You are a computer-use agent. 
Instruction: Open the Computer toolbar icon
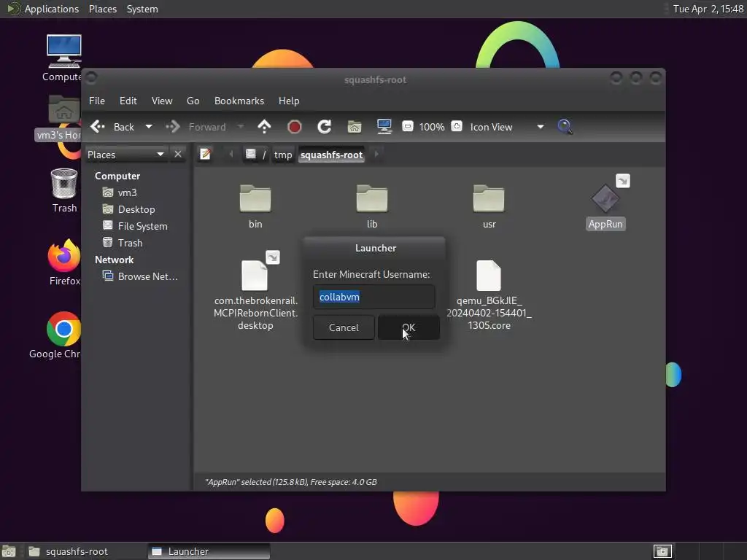384,127
